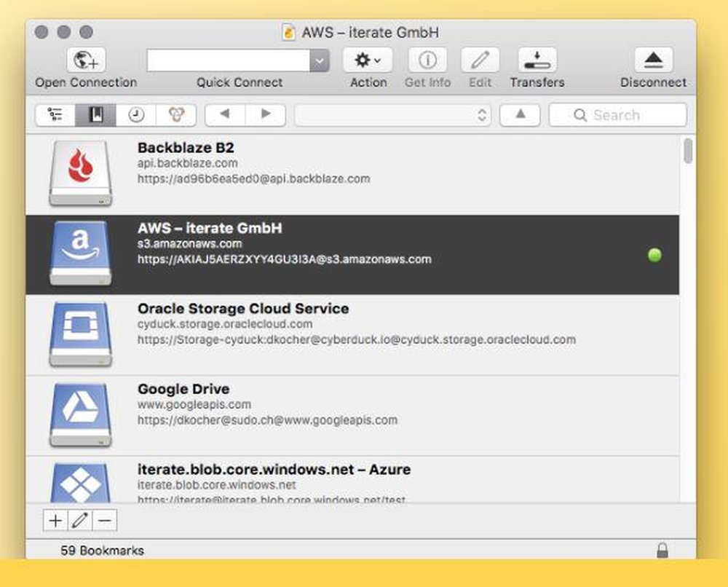
Task: Expand the Quick Connect dropdown arrow
Action: point(320,60)
